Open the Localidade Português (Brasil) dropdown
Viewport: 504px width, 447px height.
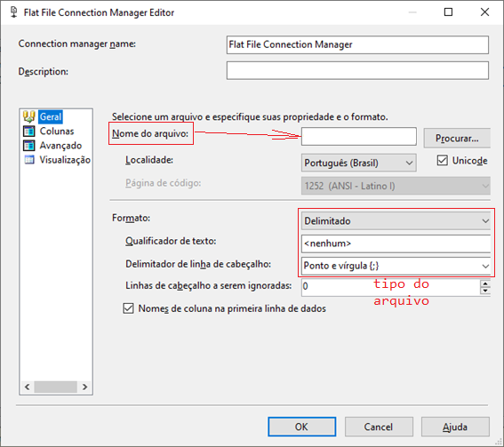(x=359, y=163)
